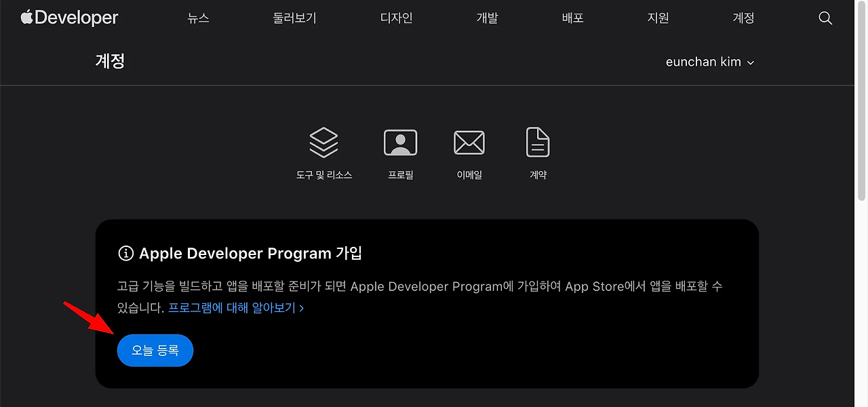Click the info icon beside Apple Developer Program 가입

tap(125, 254)
